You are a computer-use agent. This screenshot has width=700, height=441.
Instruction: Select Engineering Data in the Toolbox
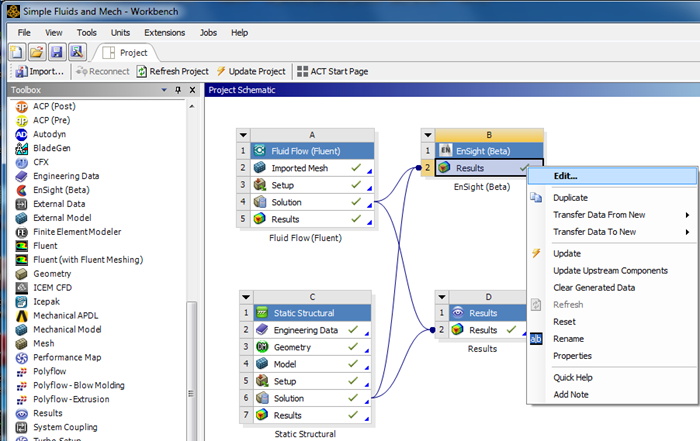click(x=57, y=176)
